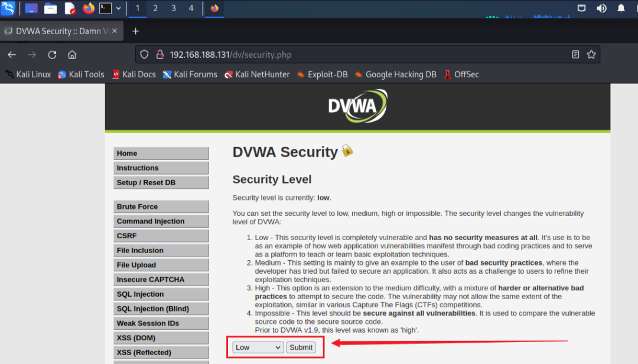Open the SQL Injection (Blind) module
Viewport: 638px width, 364px height.
(x=161, y=309)
